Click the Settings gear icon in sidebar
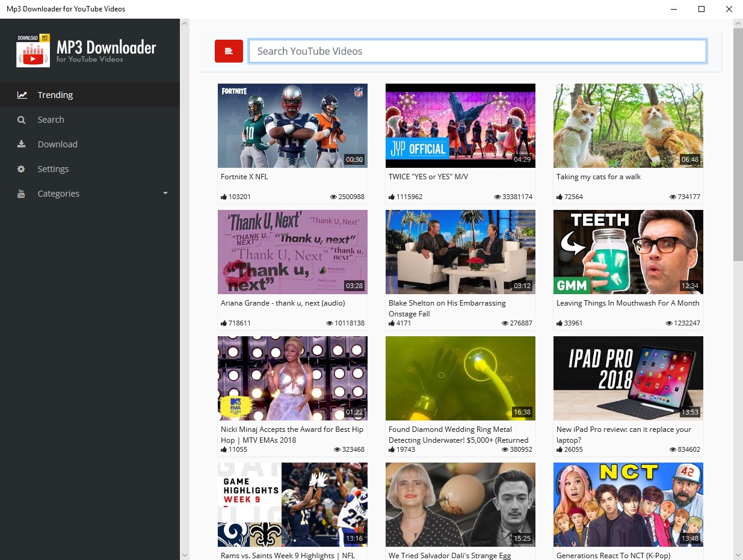743x560 pixels. [x=22, y=169]
